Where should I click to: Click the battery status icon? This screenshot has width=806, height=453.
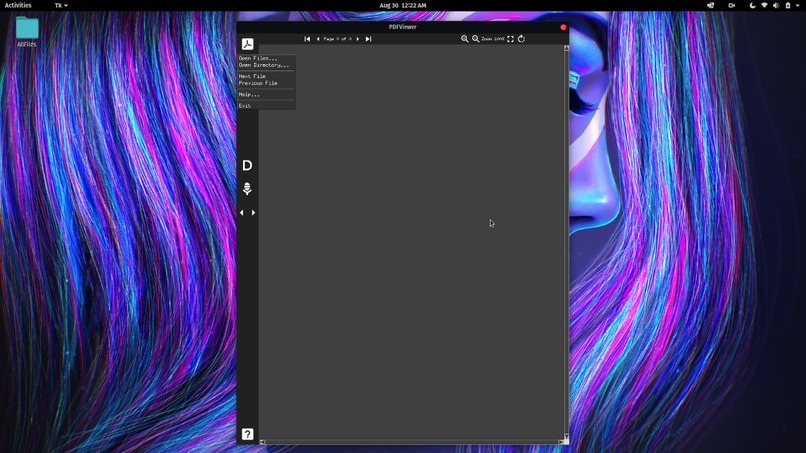pos(787,5)
